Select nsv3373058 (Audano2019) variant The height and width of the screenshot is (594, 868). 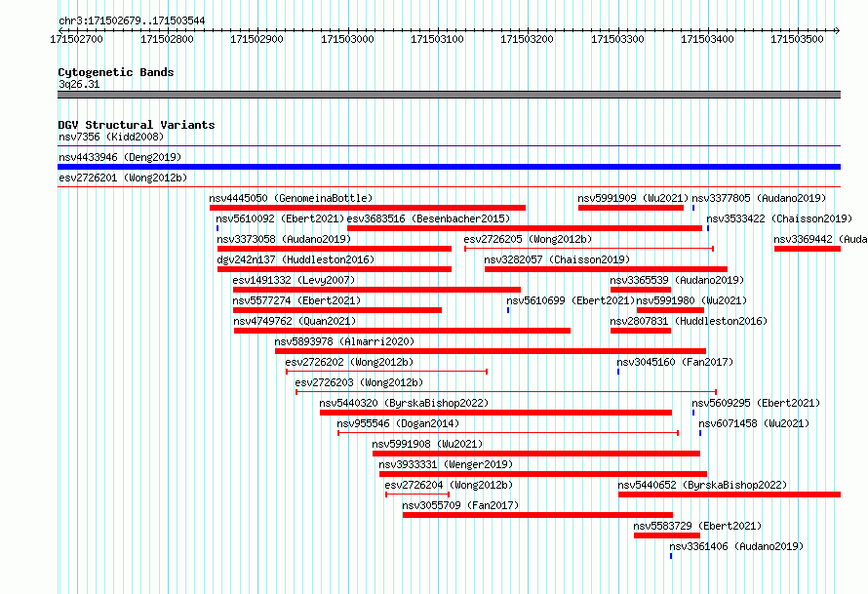(284, 239)
